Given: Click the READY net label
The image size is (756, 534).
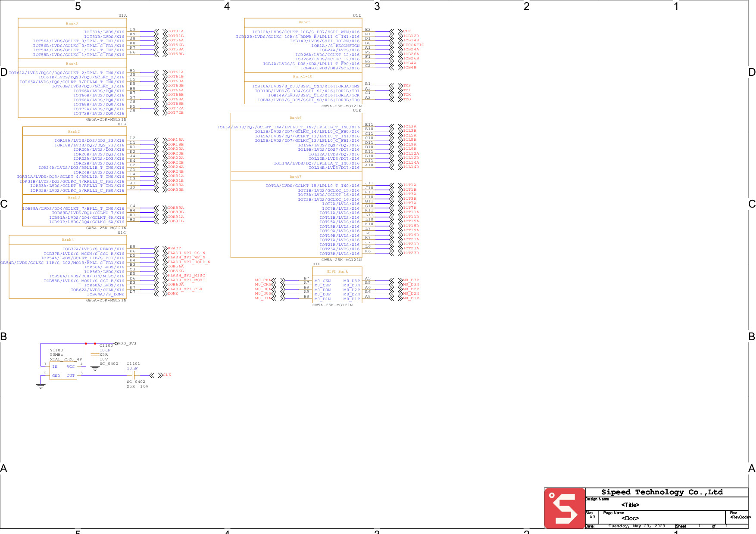Looking at the screenshot, I should click(174, 248).
